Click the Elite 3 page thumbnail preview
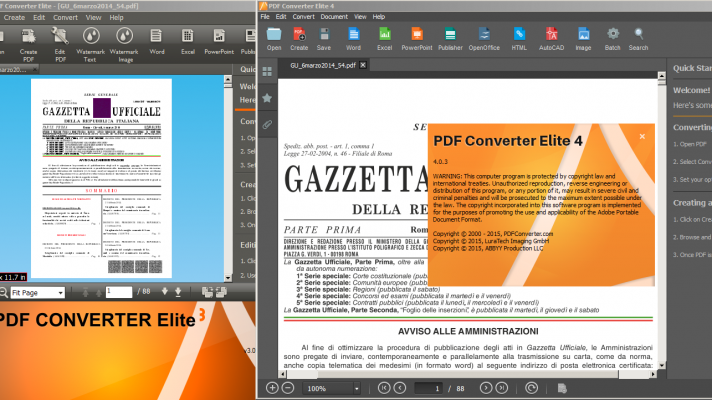 (101, 178)
